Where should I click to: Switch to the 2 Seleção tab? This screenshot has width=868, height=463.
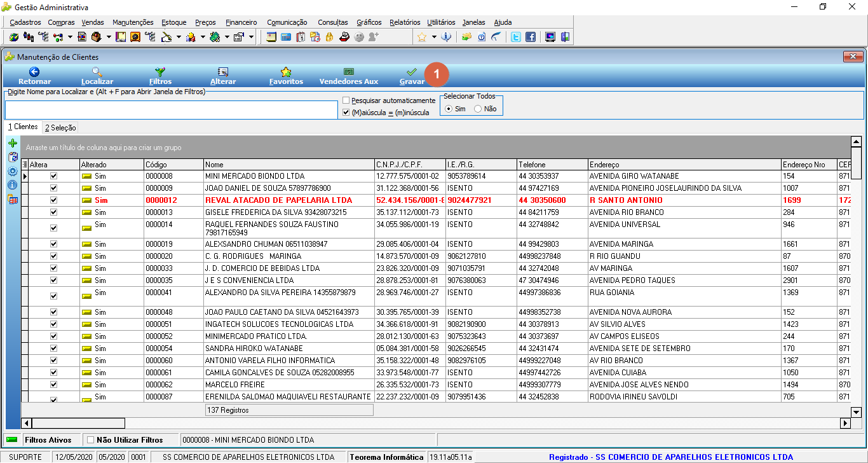[60, 127]
